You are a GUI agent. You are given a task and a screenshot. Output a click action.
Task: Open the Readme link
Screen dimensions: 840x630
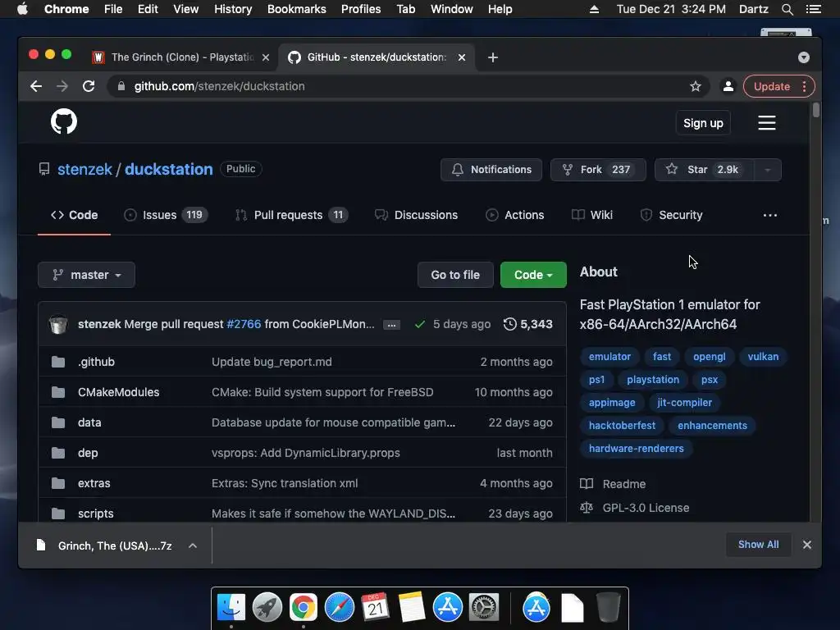pos(623,484)
